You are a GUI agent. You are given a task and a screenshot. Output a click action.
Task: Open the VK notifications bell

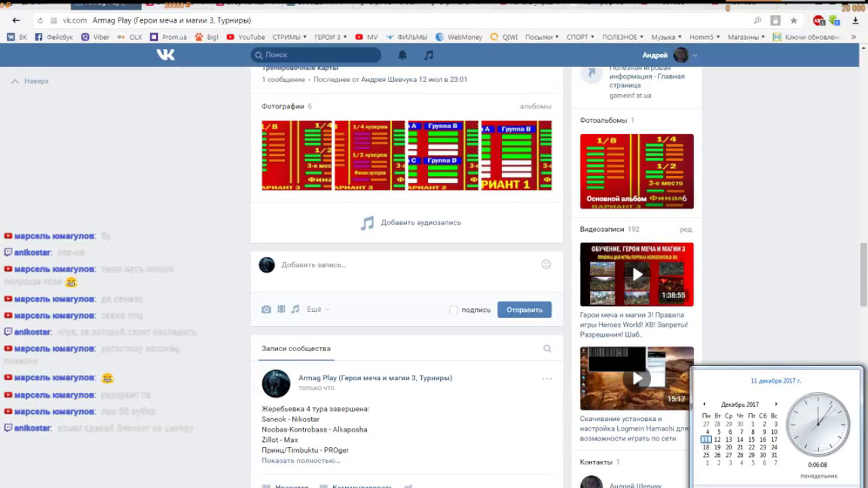point(402,55)
